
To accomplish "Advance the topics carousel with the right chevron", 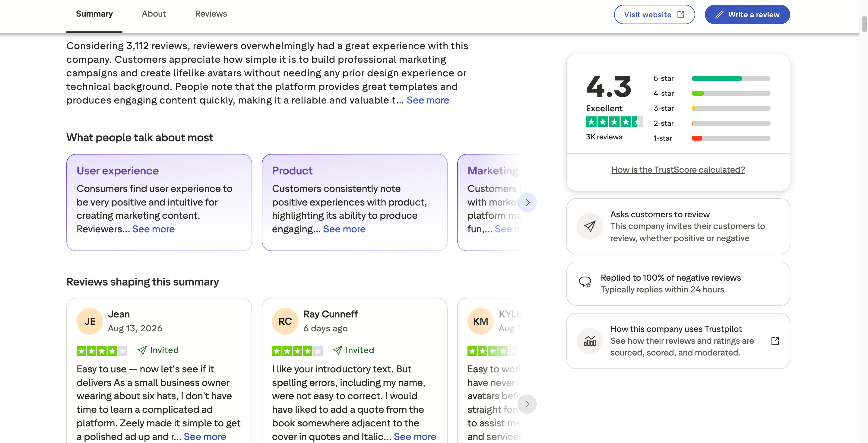I will 527,202.
